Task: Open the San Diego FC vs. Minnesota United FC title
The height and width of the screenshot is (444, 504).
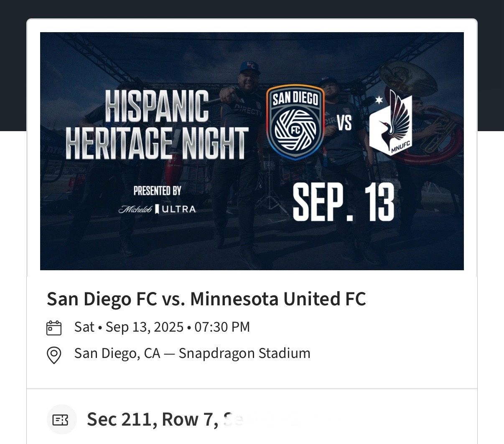Action: pyautogui.click(x=206, y=299)
